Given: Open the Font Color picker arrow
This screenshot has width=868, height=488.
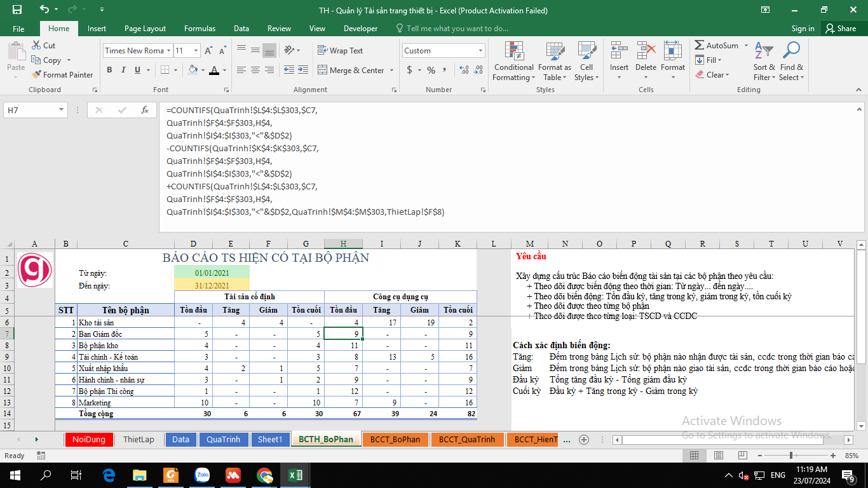Looking at the screenshot, I should click(226, 70).
